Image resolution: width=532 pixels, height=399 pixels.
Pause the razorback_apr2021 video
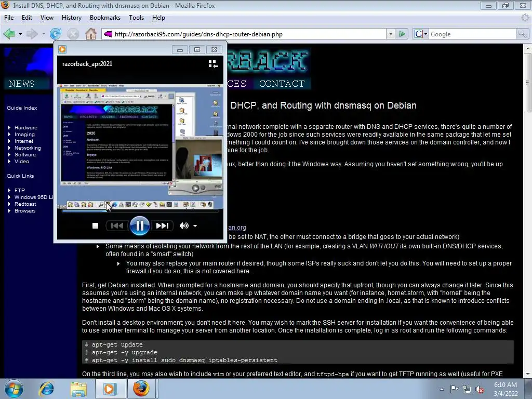point(139,225)
